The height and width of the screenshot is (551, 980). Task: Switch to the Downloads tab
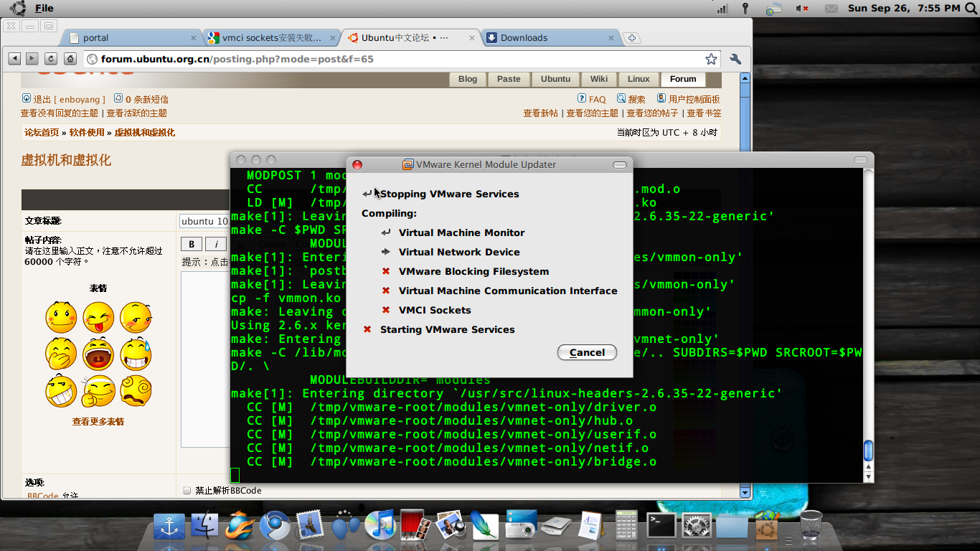tap(551, 38)
